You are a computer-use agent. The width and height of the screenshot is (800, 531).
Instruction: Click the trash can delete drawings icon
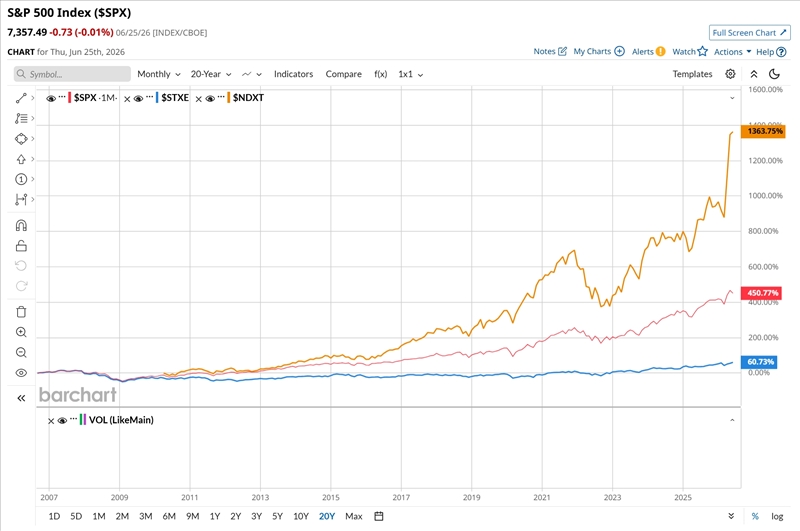coord(21,312)
